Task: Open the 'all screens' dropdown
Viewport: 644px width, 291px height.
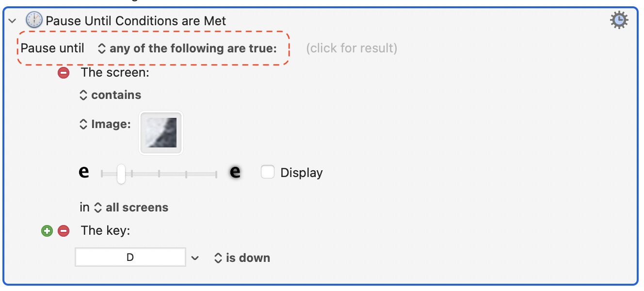Action: coord(131,208)
